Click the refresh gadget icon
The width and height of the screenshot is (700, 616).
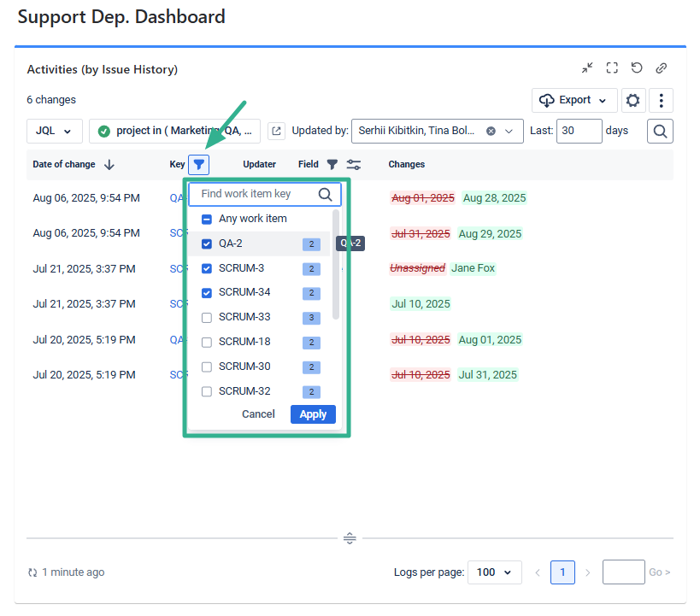(637, 68)
